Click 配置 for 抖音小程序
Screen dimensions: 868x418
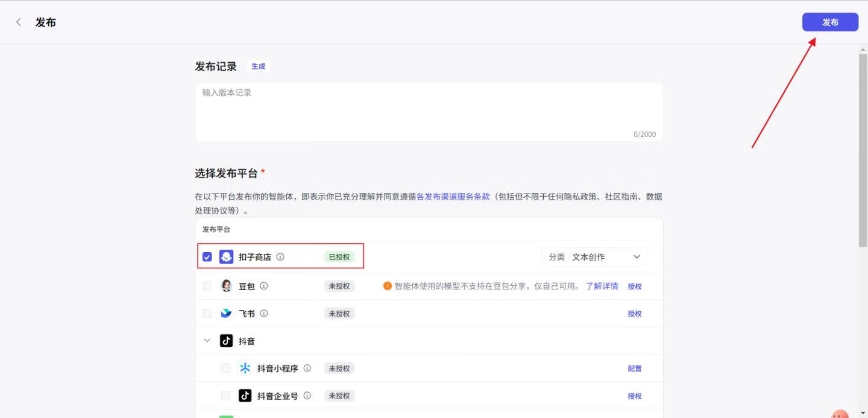635,368
